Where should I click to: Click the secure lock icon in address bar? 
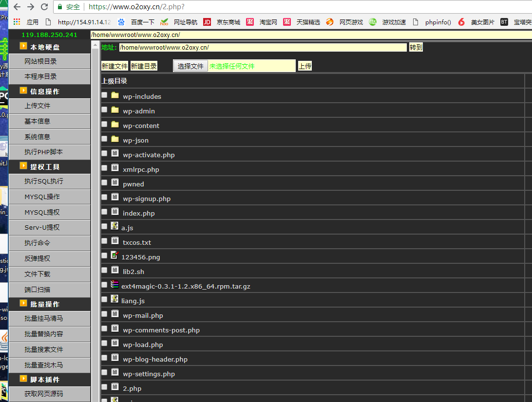60,7
